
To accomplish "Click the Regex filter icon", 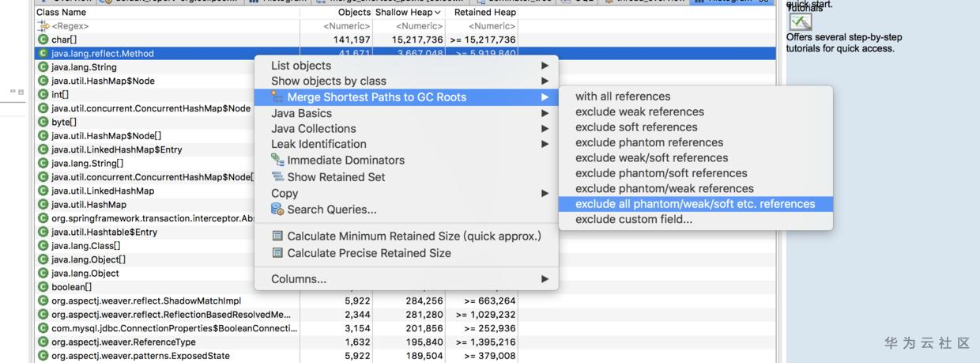I will coord(43,26).
